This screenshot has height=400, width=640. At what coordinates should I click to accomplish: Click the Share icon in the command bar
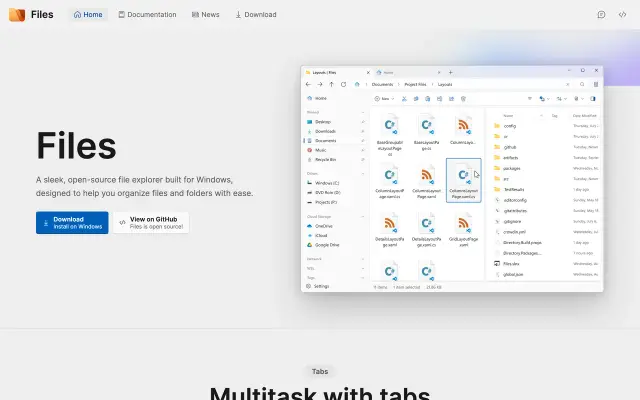coord(451,99)
